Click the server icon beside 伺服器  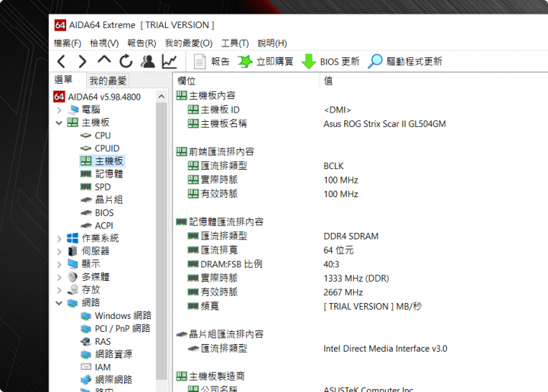coord(73,251)
